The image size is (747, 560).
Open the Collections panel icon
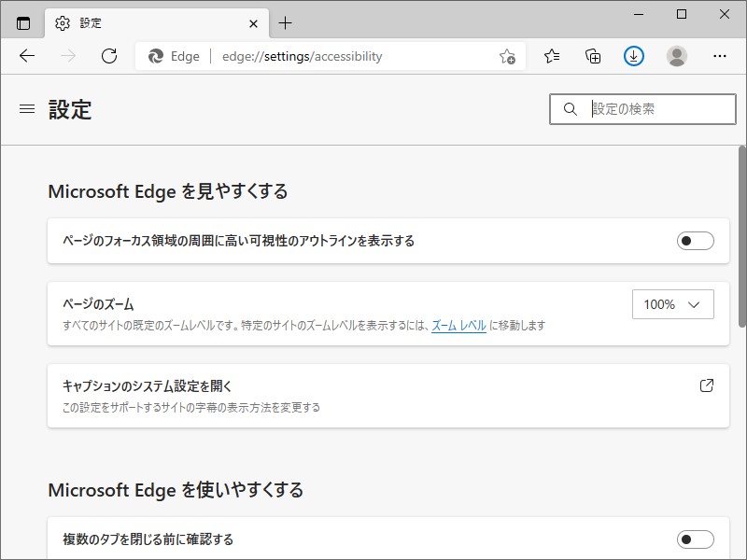[592, 56]
